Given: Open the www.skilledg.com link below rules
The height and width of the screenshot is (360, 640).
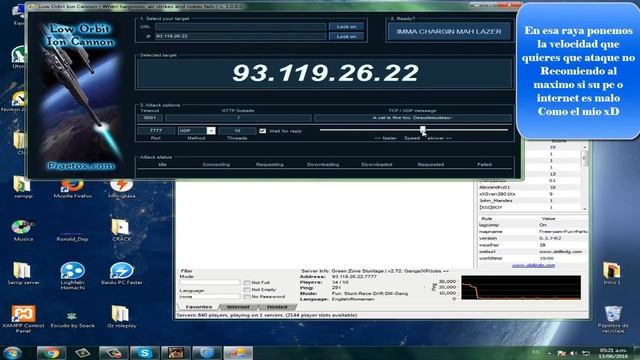Looking at the screenshot, I should (533, 265).
